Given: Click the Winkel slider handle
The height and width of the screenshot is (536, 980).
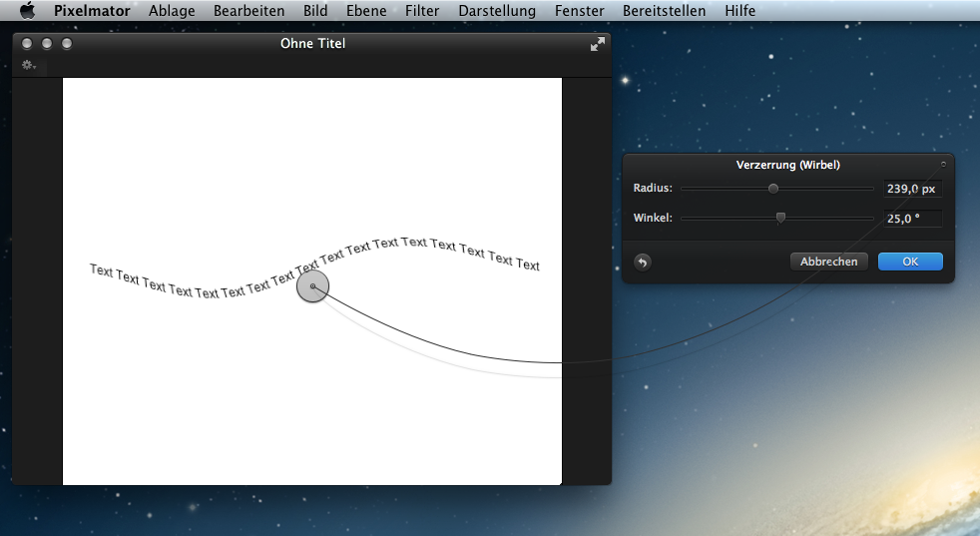Looking at the screenshot, I should click(x=780, y=218).
